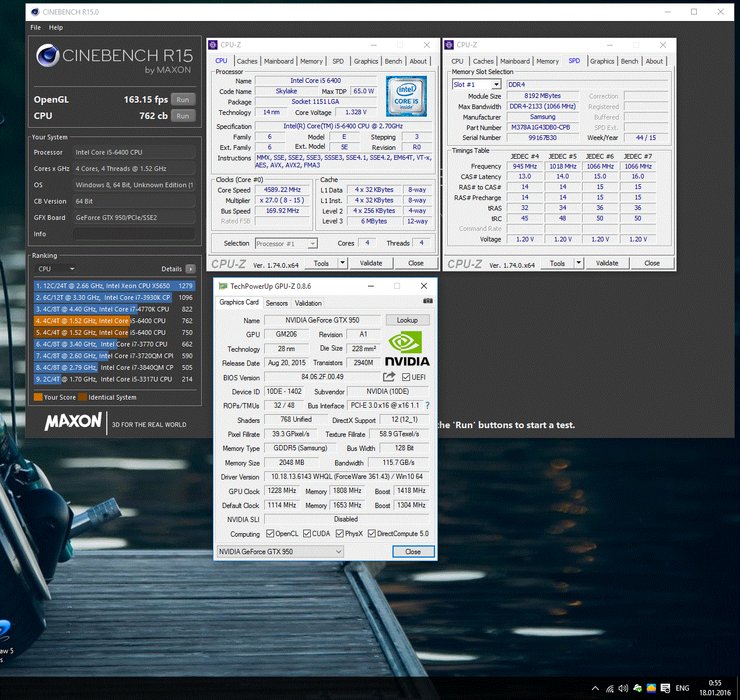
Task: Open the Wi-Fi network tray icon
Action: 609,688
